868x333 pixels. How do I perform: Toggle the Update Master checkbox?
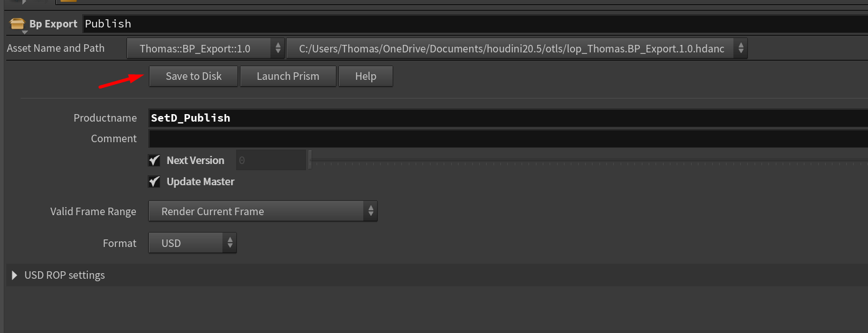155,182
